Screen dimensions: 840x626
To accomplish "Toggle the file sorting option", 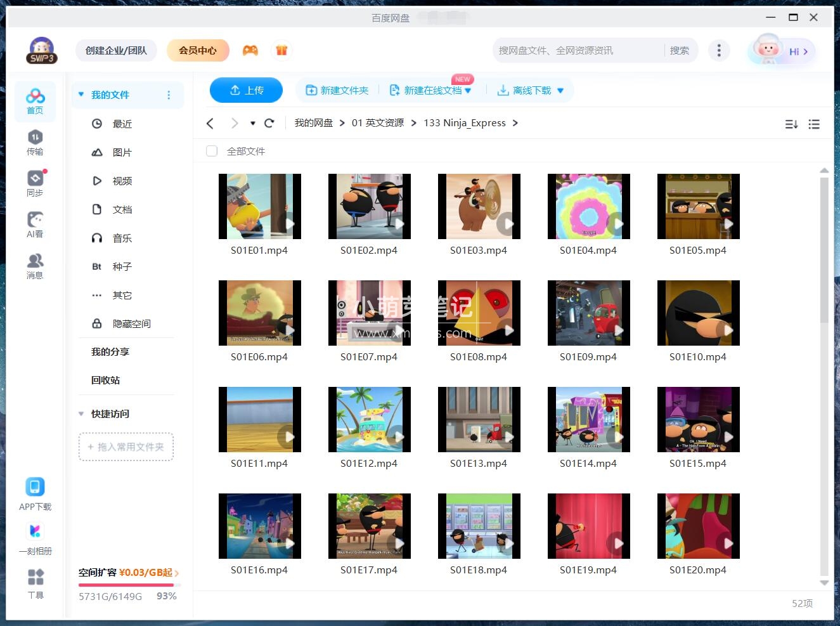I will pyautogui.click(x=791, y=124).
